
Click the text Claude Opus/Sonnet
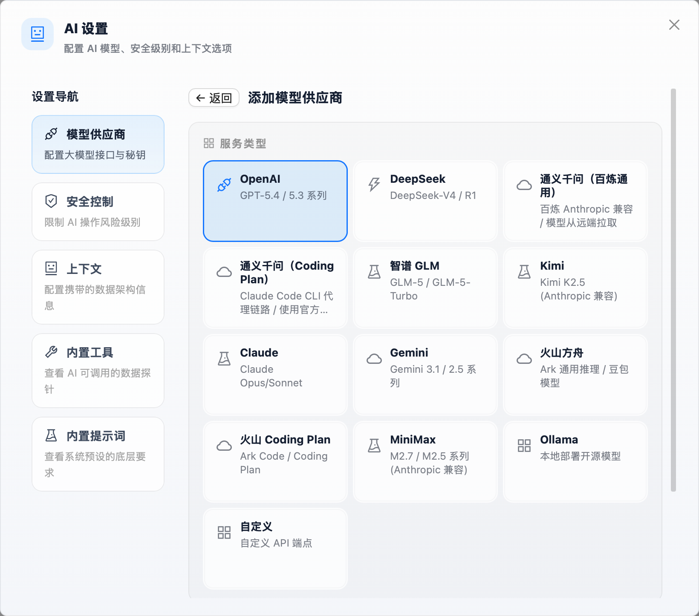coord(271,376)
